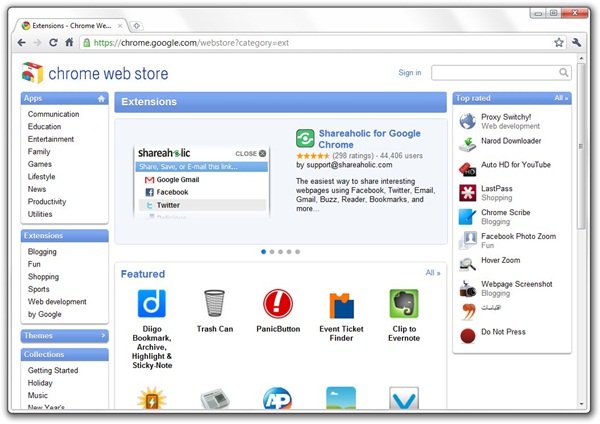Expand the Themes section arrow
Viewport: 600px width, 424px height.
click(103, 336)
